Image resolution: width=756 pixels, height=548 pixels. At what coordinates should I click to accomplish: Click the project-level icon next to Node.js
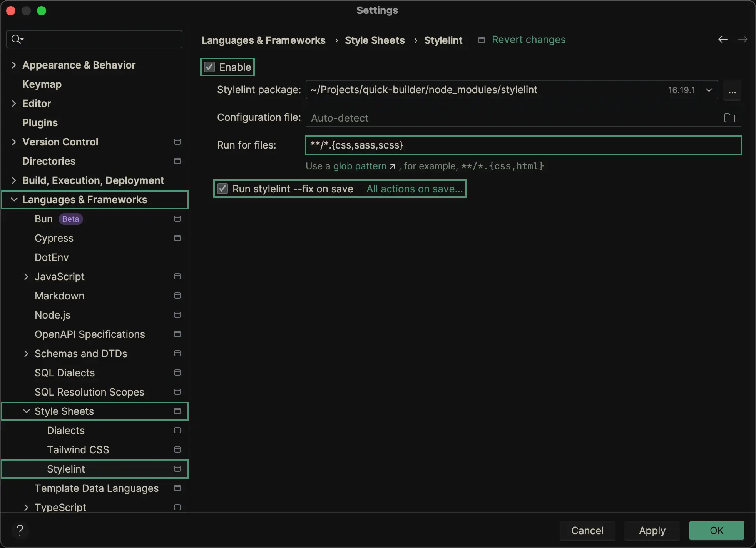[x=177, y=315]
